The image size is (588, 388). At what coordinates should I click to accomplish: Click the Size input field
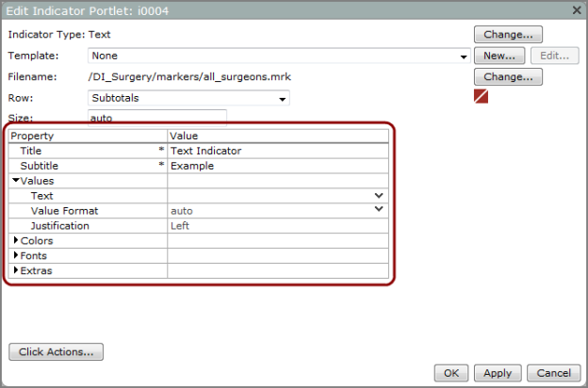tap(157, 118)
